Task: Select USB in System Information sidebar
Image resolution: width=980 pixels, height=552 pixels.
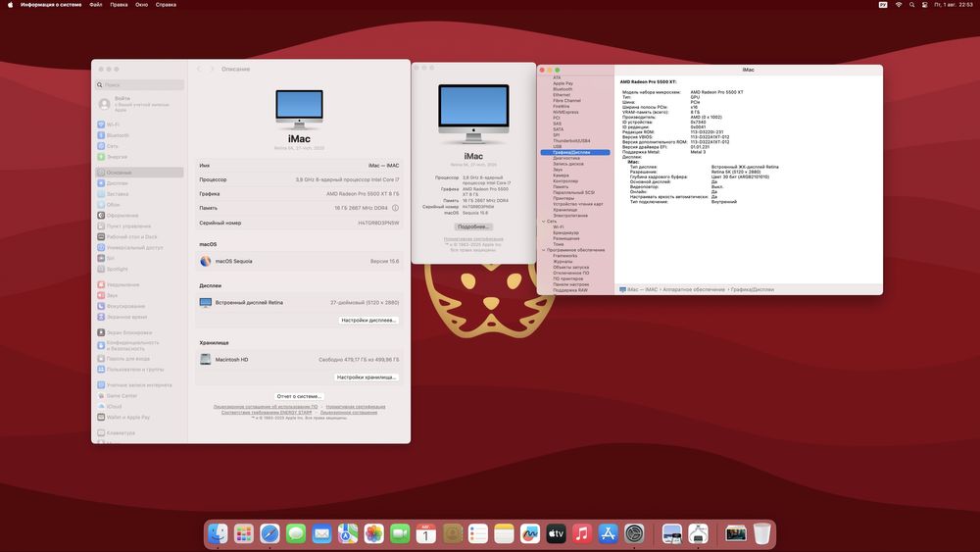Action: (557, 146)
